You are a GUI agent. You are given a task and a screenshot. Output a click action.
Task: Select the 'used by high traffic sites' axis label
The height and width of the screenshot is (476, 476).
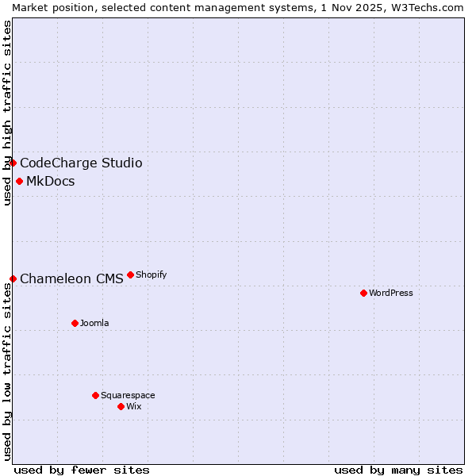coord(7,113)
